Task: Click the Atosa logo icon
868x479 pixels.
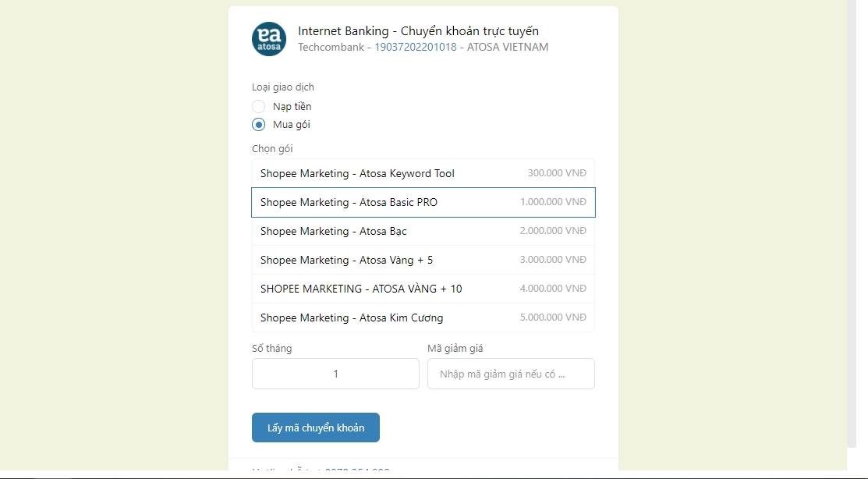Action: [269, 39]
